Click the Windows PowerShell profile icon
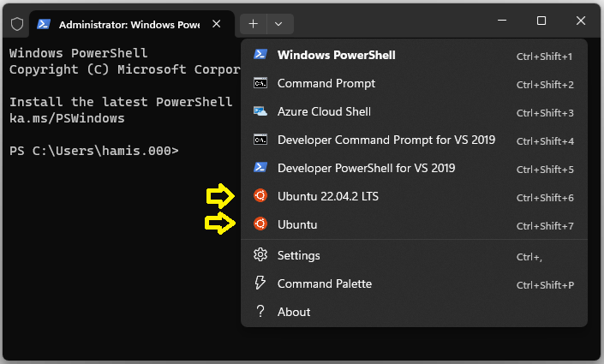 point(260,55)
